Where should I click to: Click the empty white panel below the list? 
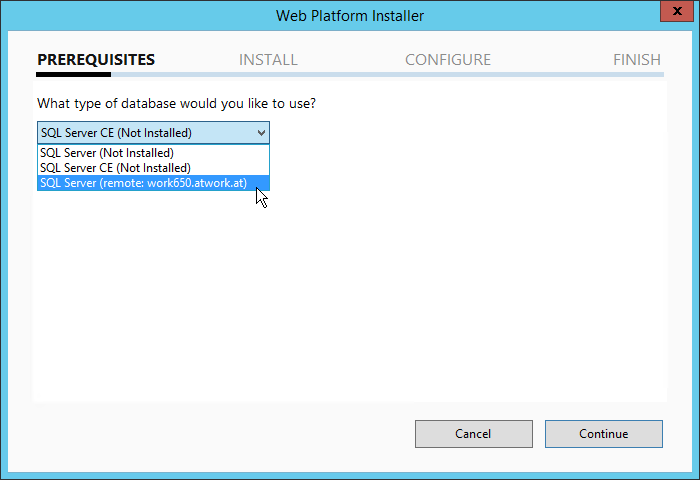[350, 300]
